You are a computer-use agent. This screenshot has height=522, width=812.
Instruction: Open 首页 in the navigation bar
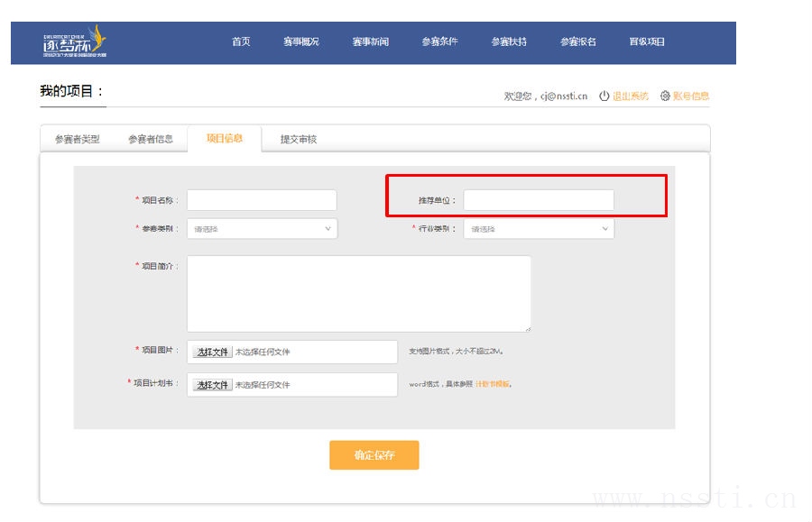coord(241,41)
